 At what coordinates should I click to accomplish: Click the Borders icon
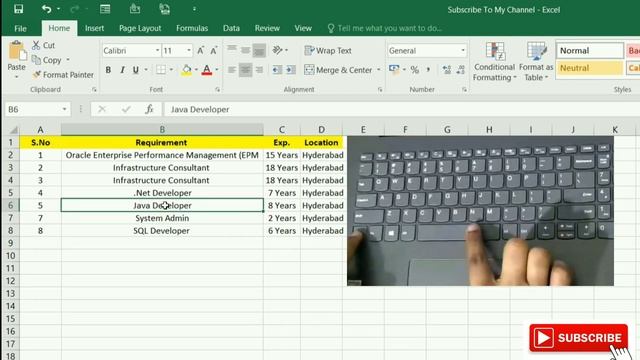(x=161, y=70)
